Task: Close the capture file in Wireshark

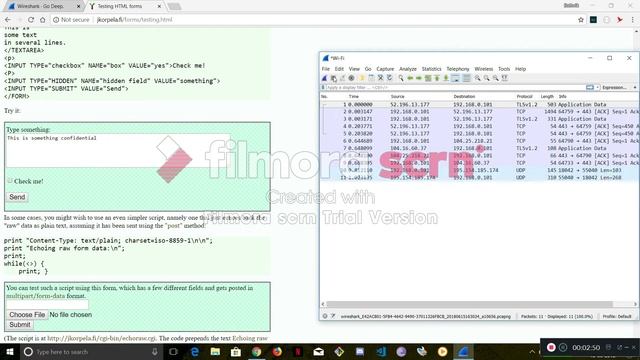Action: (380, 78)
